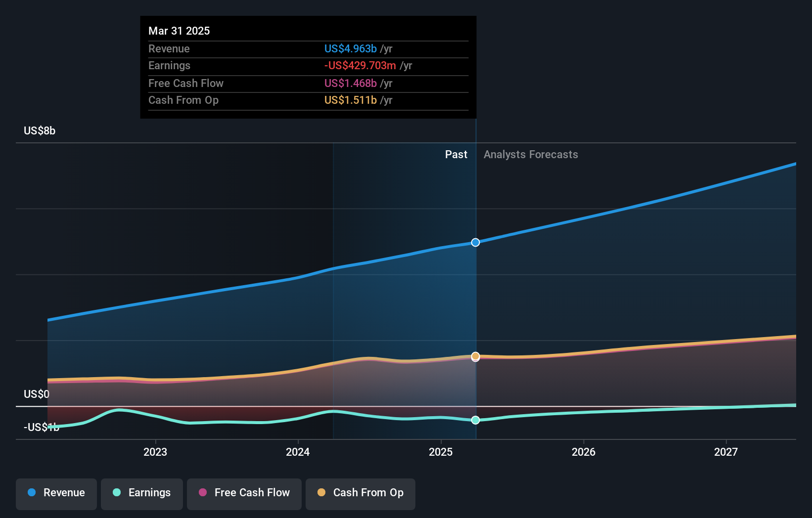Click the Mar 31 2025 tooltip date

pyautogui.click(x=179, y=31)
